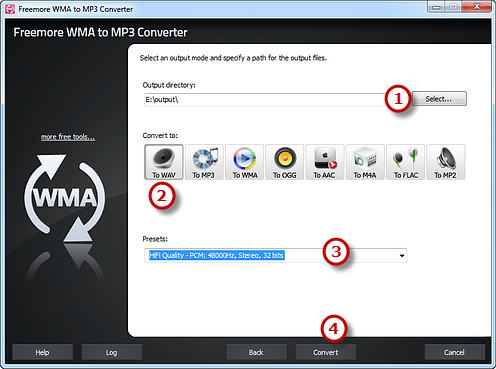Open the Presets dropdown arrow
496x369 pixels.
click(x=402, y=256)
